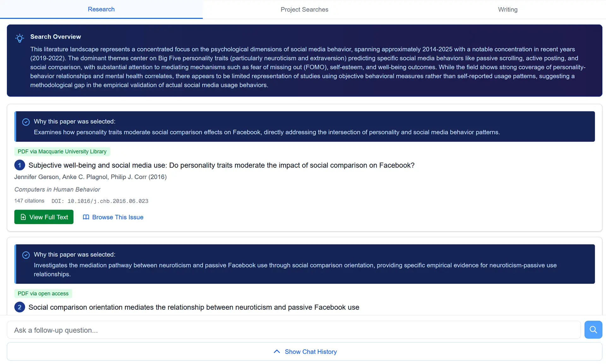The image size is (606, 364).
Task: Click the checkmark icon in second paper's selection reason
Action: [x=26, y=255]
